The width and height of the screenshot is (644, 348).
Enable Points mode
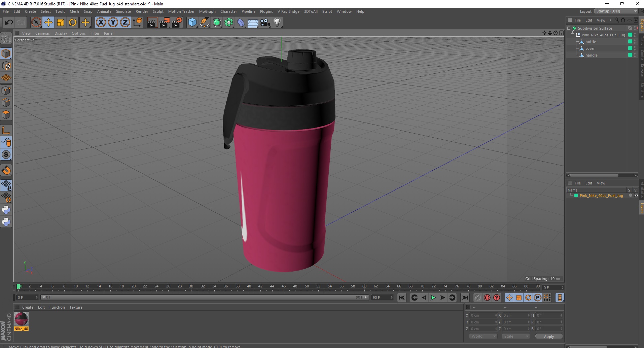point(6,91)
